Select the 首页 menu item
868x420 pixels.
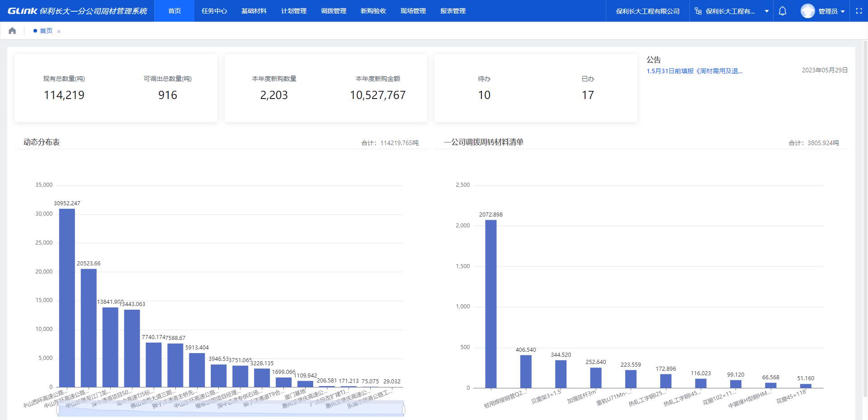tap(175, 11)
